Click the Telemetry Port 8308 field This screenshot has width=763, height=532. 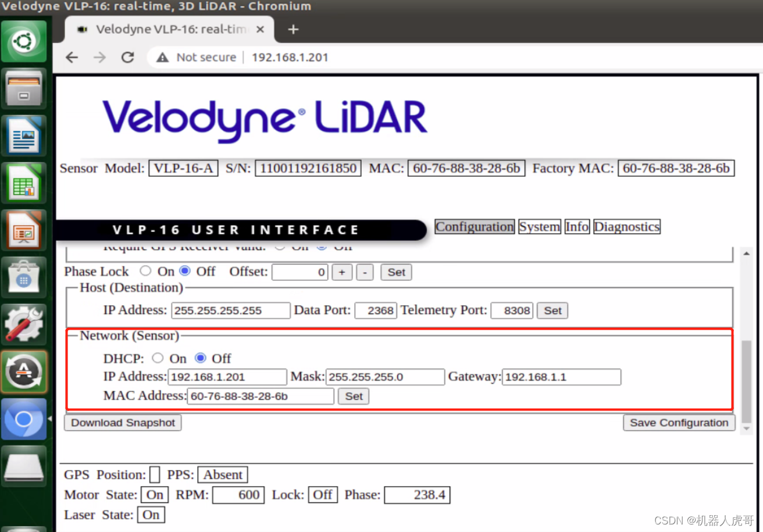click(512, 310)
